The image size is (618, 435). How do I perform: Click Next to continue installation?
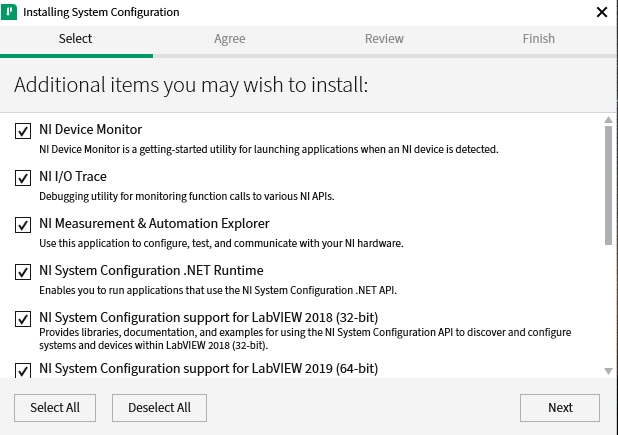coord(560,407)
